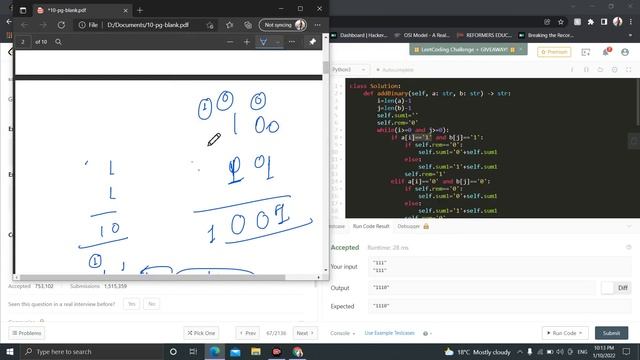
Task: Click the Not syncing profile button
Action: 283,25
